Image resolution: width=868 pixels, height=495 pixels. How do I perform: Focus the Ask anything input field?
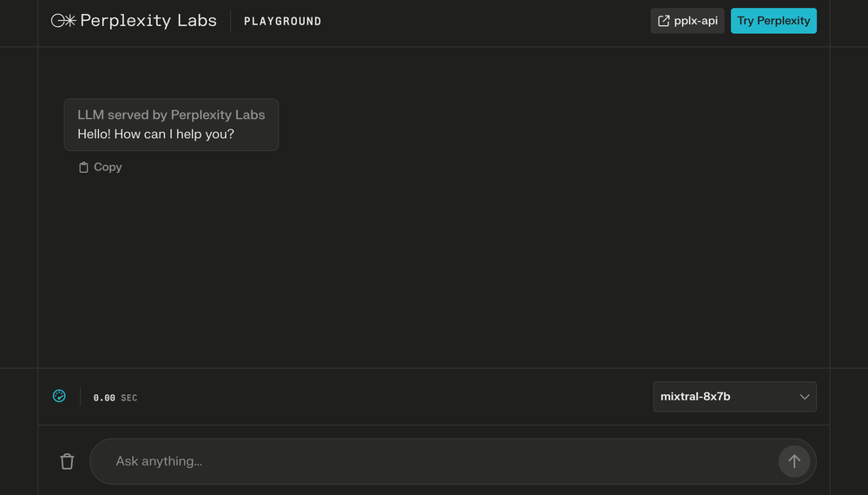[434, 461]
